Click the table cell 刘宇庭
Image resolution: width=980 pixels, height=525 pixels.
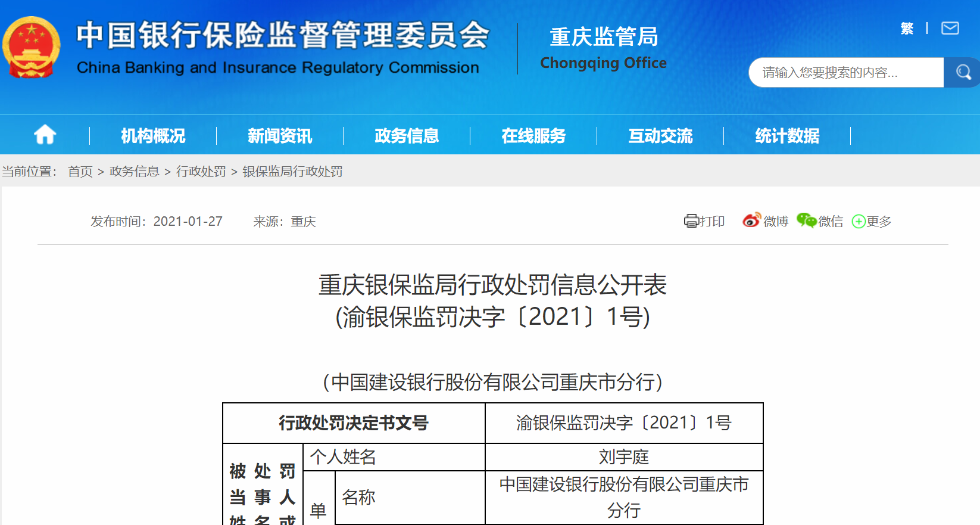click(x=624, y=457)
